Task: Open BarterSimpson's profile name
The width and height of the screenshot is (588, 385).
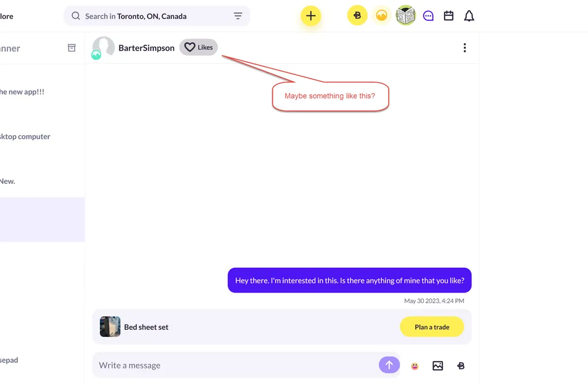Action: coord(146,48)
